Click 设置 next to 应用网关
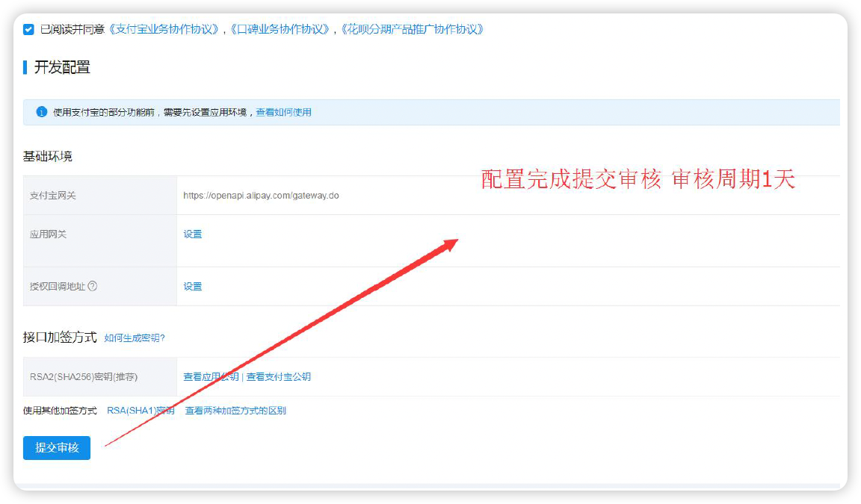Image resolution: width=861 pixels, height=504 pixels. 192,234
